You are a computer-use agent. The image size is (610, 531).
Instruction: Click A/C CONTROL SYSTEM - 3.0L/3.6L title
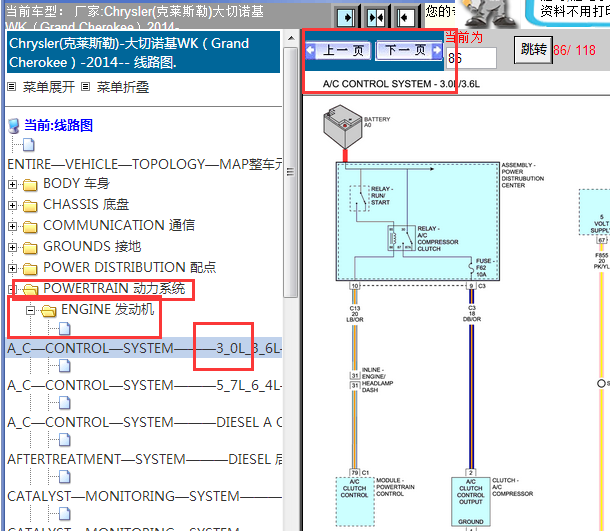click(x=401, y=84)
